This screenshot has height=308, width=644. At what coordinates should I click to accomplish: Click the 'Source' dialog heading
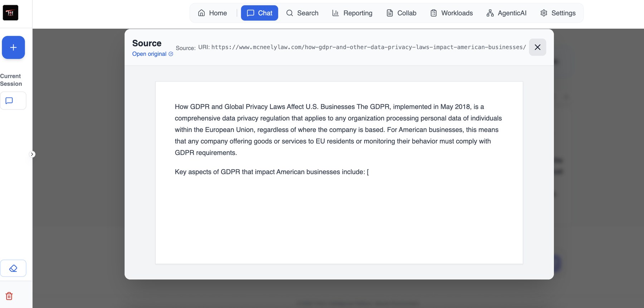tap(147, 43)
